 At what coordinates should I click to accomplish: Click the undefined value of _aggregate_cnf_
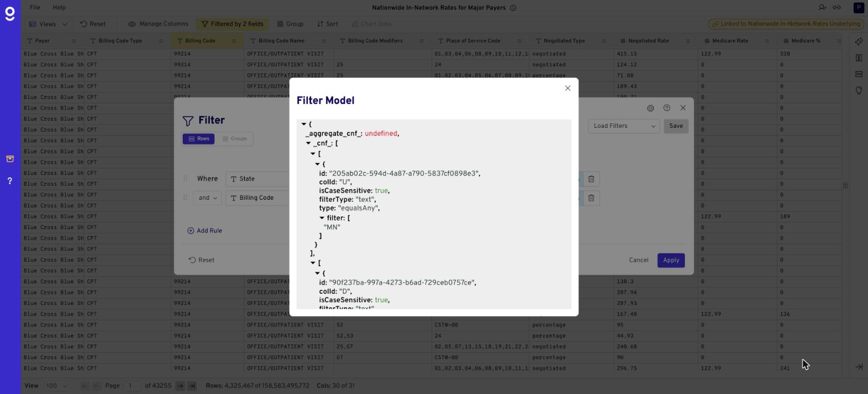380,134
